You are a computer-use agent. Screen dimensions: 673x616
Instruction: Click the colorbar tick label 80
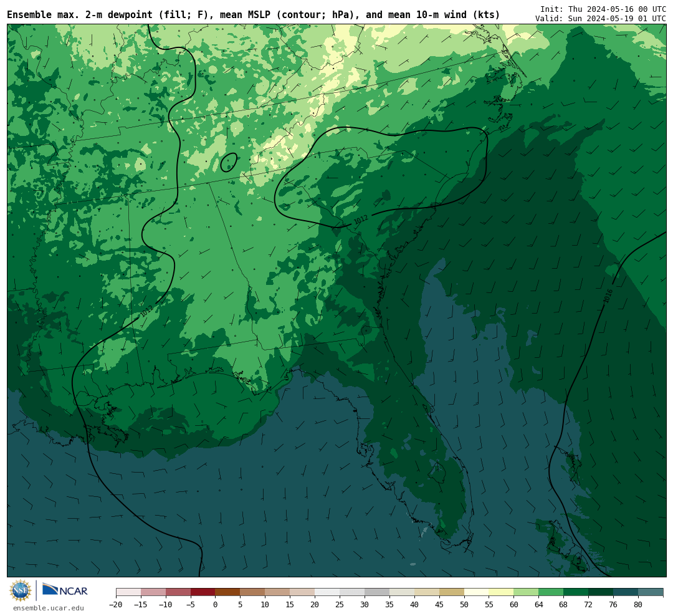(x=639, y=604)
